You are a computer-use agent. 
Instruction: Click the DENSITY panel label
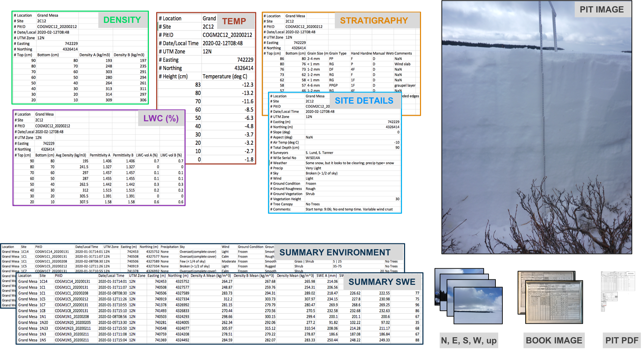pyautogui.click(x=122, y=20)
